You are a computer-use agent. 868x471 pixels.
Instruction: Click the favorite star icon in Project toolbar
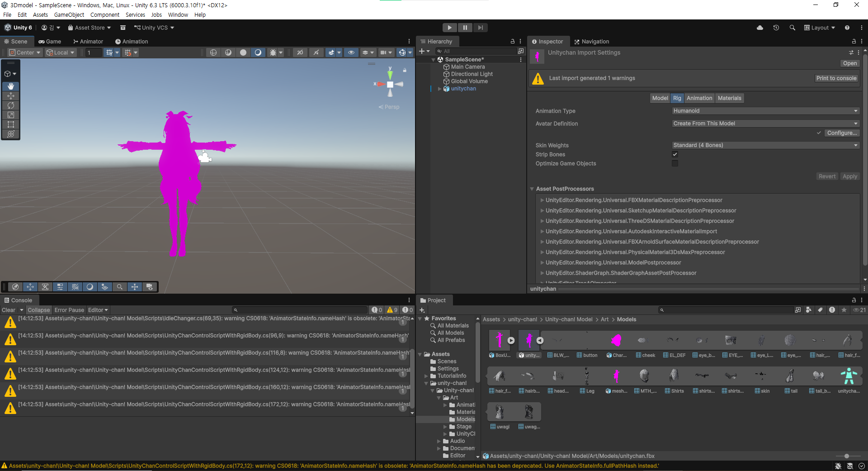tap(844, 310)
